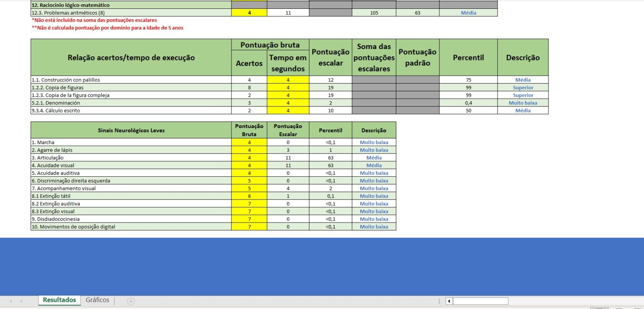This screenshot has height=309, width=644.
Task: Select the 'Sinais Neurológicos Leves' header cell
Action: pos(131,130)
